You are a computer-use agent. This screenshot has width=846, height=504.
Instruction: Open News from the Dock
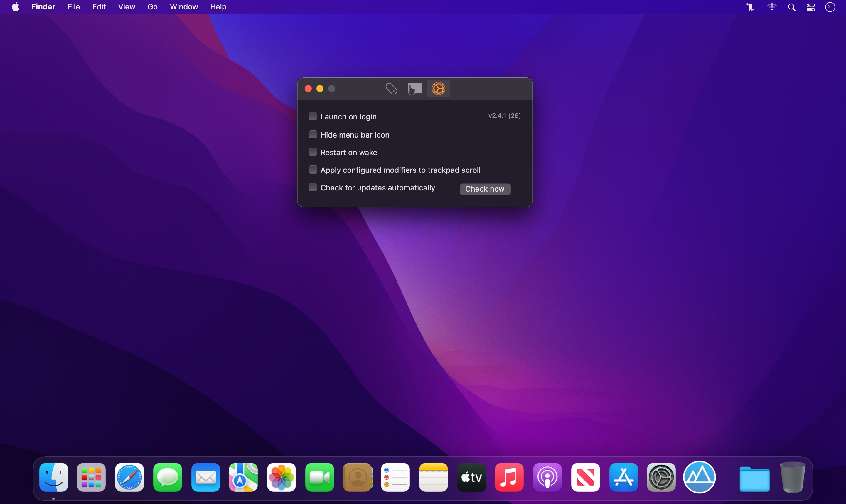tap(585, 477)
